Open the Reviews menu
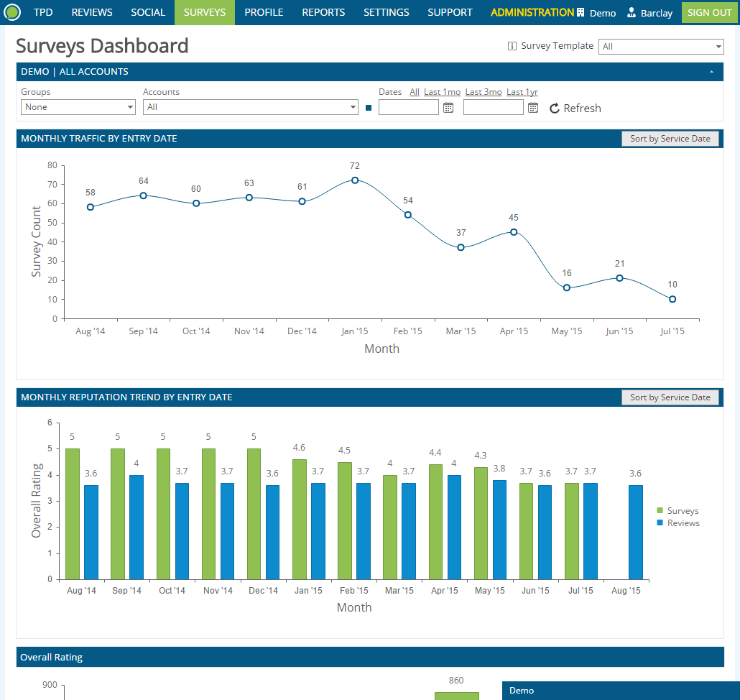 [92, 12]
